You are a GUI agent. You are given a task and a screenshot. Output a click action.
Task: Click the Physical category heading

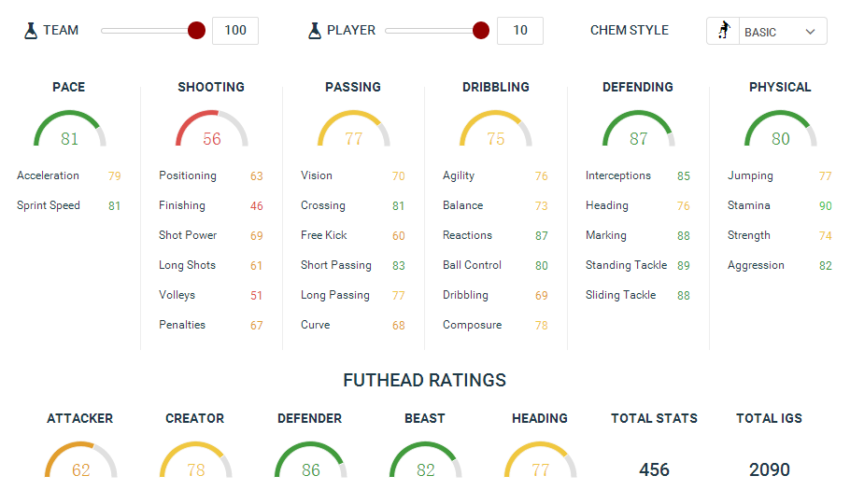[x=780, y=87]
